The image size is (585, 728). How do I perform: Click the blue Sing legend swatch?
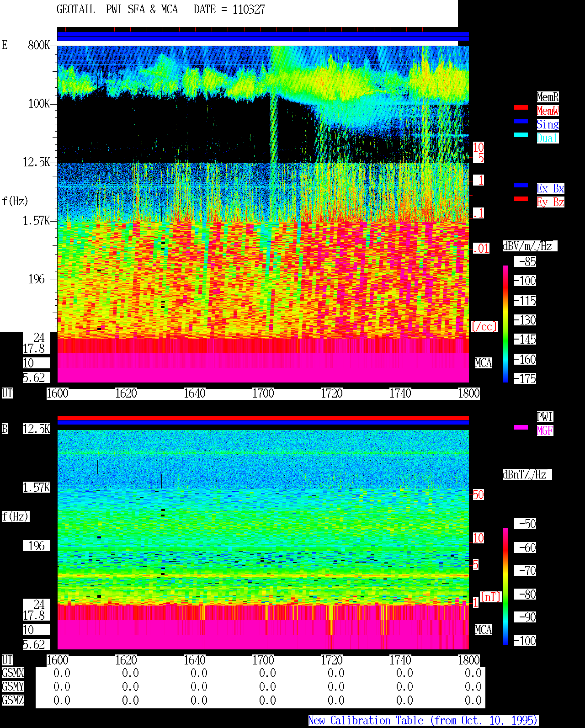[521, 121]
